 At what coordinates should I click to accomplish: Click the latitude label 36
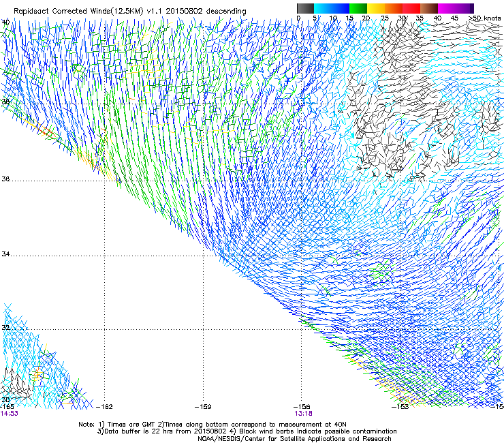point(5,179)
